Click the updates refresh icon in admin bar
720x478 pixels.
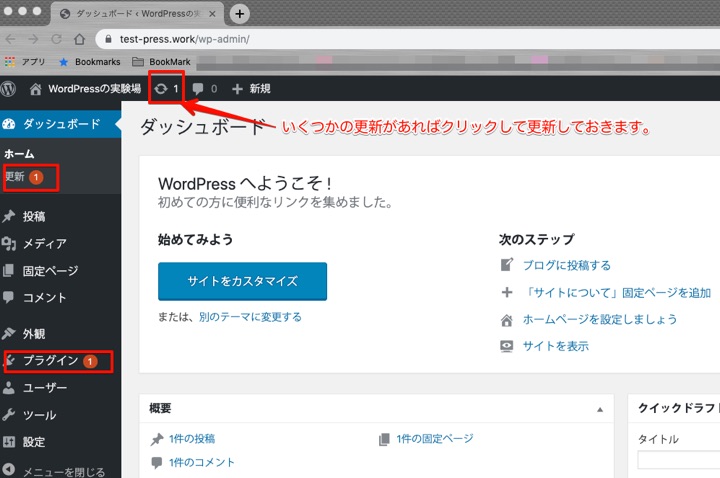[x=161, y=89]
